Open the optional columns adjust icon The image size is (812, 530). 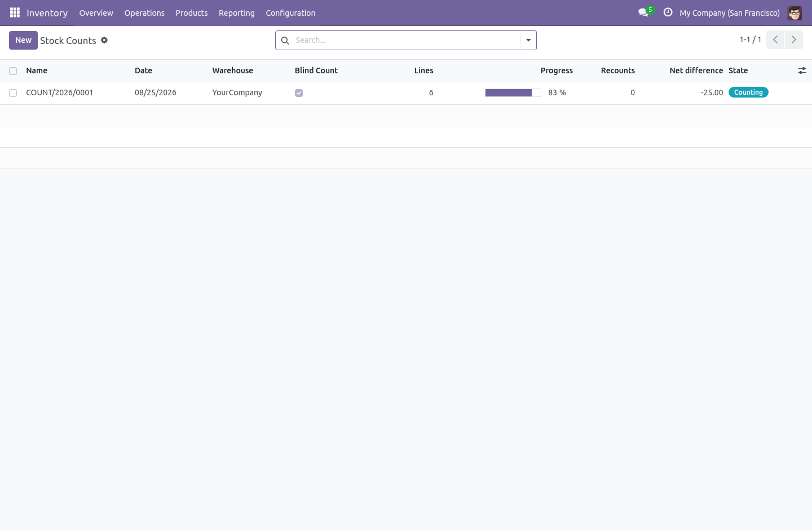pyautogui.click(x=802, y=70)
